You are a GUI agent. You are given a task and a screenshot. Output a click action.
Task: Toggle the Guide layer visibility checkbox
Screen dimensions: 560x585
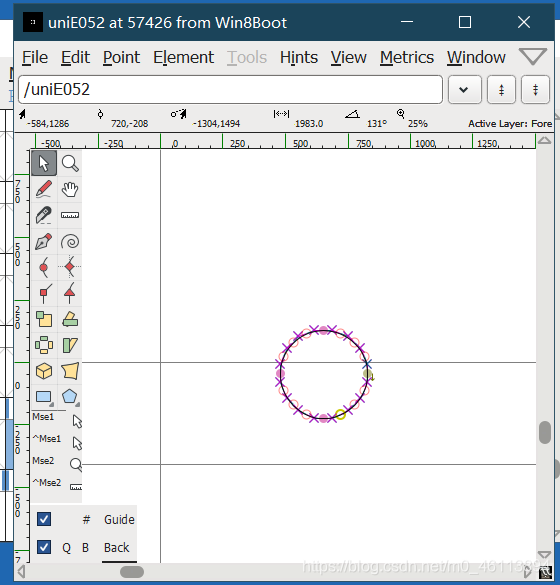(44, 519)
